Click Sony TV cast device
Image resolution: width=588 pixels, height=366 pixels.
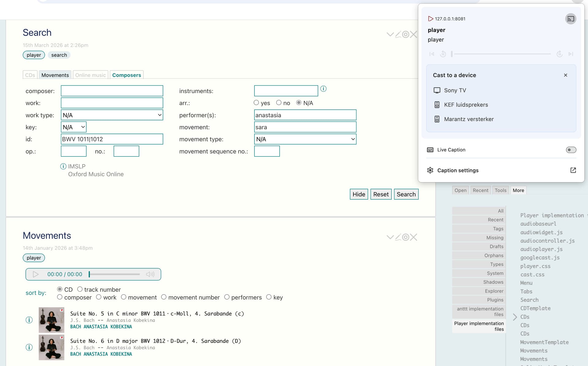455,90
